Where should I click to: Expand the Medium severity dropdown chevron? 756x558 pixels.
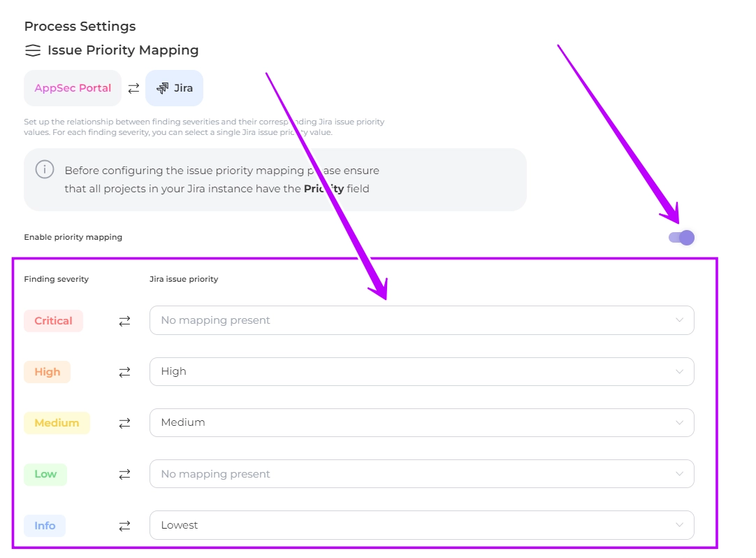(x=679, y=422)
